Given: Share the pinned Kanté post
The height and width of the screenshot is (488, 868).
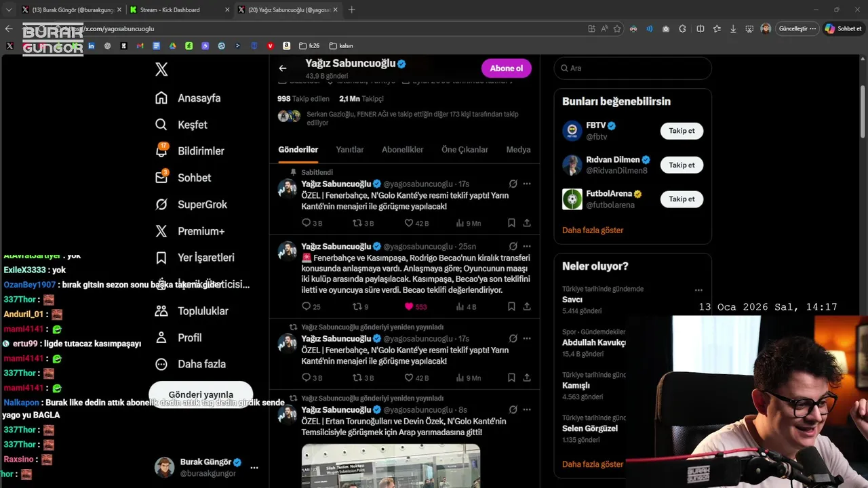Looking at the screenshot, I should pyautogui.click(x=527, y=223).
